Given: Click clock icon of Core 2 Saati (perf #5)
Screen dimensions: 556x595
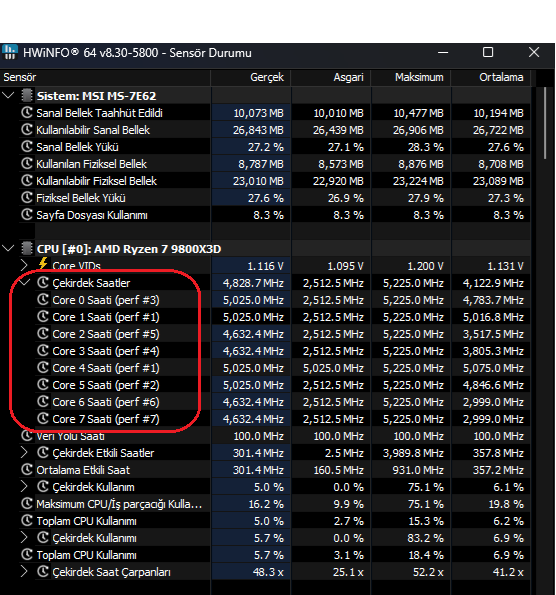Looking at the screenshot, I should 43,334.
